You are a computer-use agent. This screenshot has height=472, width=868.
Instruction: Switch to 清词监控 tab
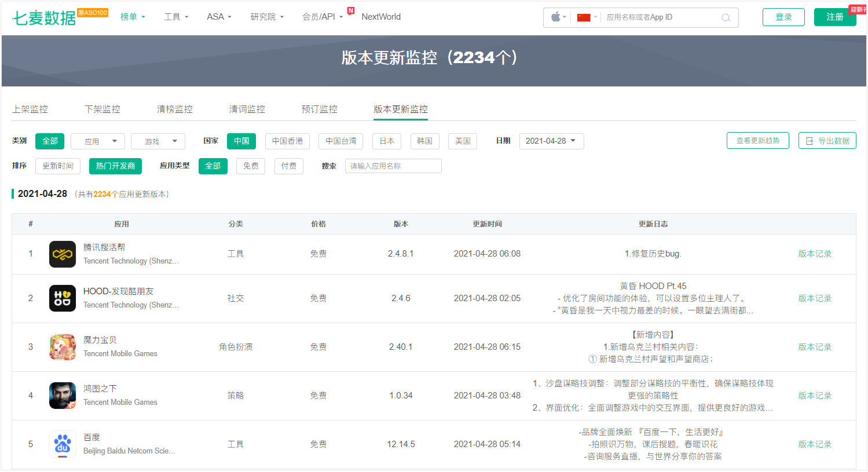(247, 109)
